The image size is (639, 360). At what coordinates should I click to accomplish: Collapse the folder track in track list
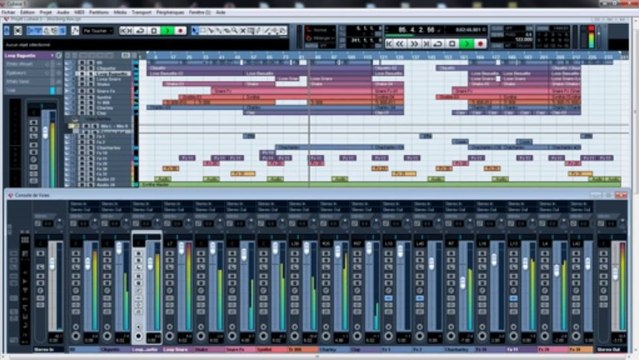coord(74,126)
